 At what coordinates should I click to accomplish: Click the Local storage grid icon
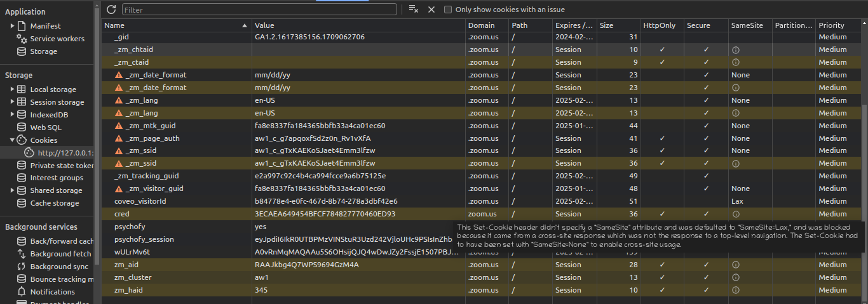point(22,89)
